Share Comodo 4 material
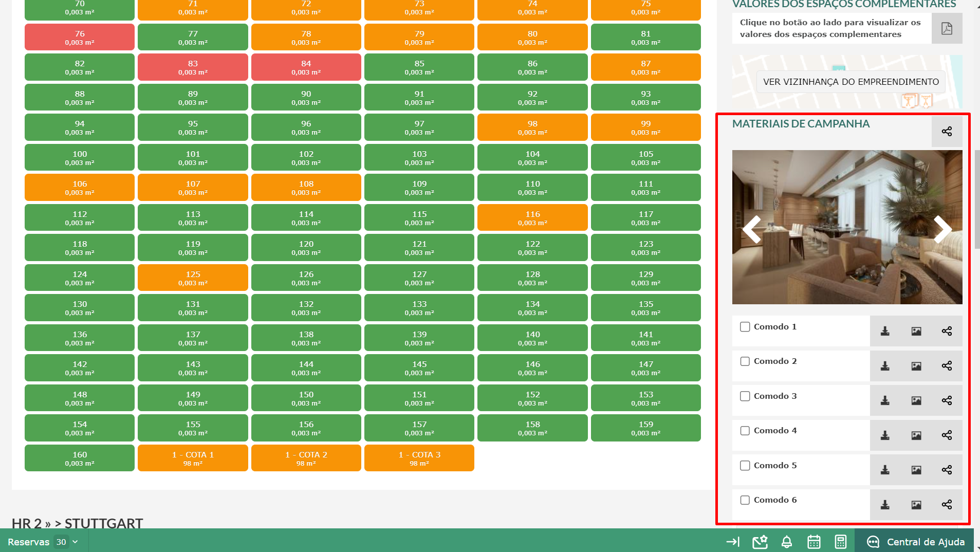The width and height of the screenshot is (980, 552). [x=947, y=435]
